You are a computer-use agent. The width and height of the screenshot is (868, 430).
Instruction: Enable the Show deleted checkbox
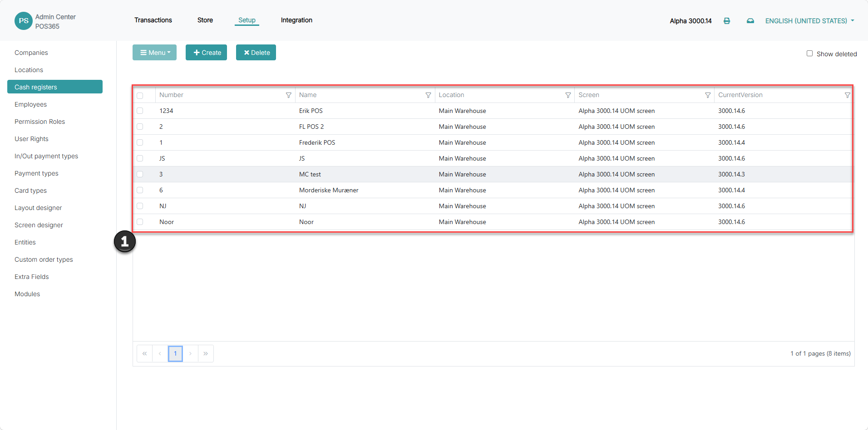click(809, 54)
